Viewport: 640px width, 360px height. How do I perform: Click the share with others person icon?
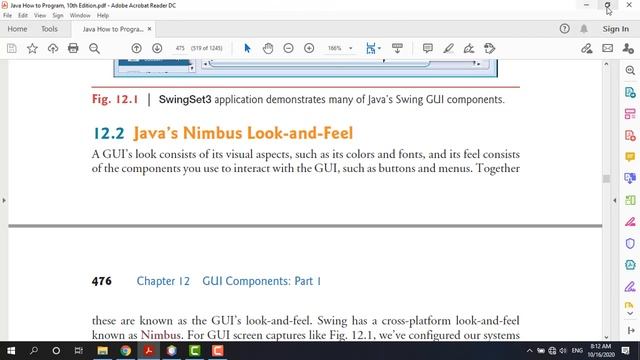628,48
